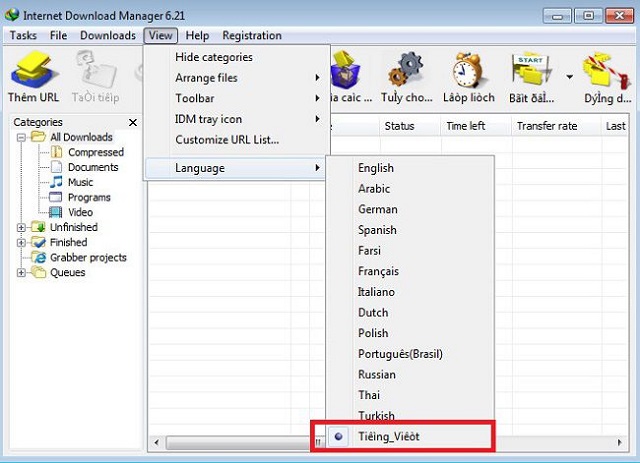The image size is (640, 463).
Task: Click the Status column header
Action: [x=410, y=126]
